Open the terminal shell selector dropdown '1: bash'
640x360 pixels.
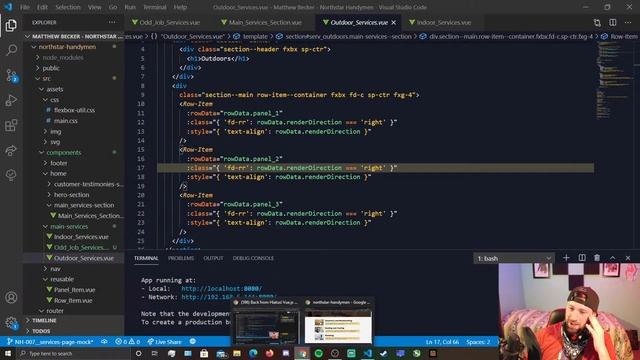tap(514, 258)
